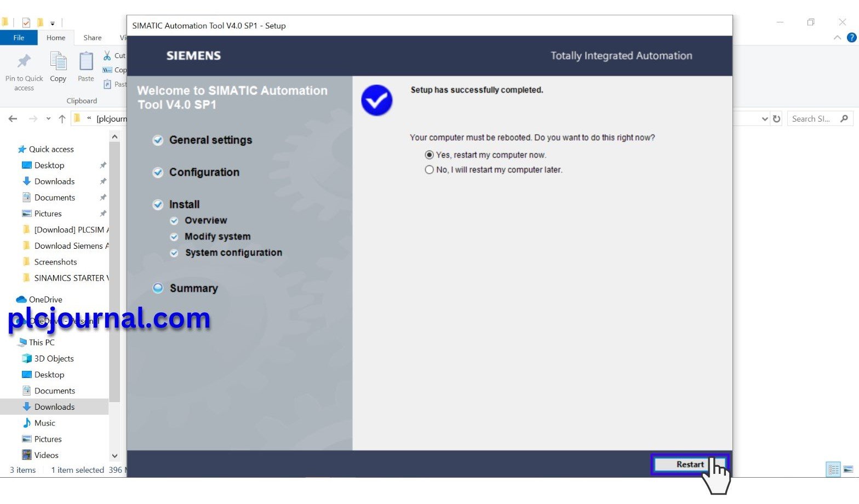Screen dimensions: 859x504
Task: Click the Cut scissors icon
Action: pos(107,55)
